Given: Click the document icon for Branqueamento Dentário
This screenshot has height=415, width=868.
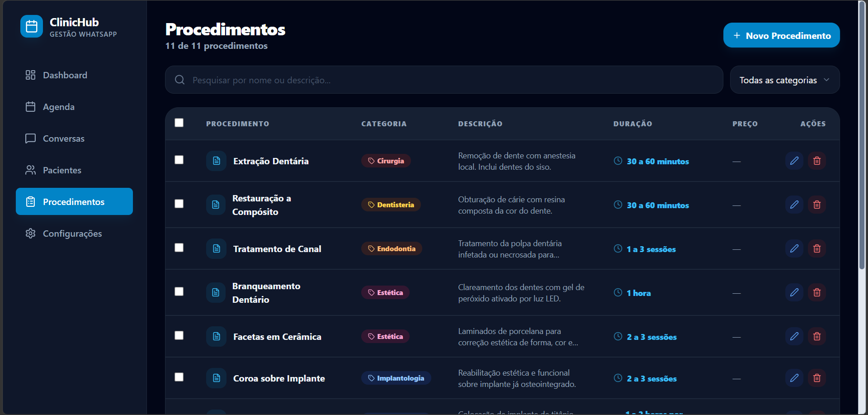Looking at the screenshot, I should 216,292.
